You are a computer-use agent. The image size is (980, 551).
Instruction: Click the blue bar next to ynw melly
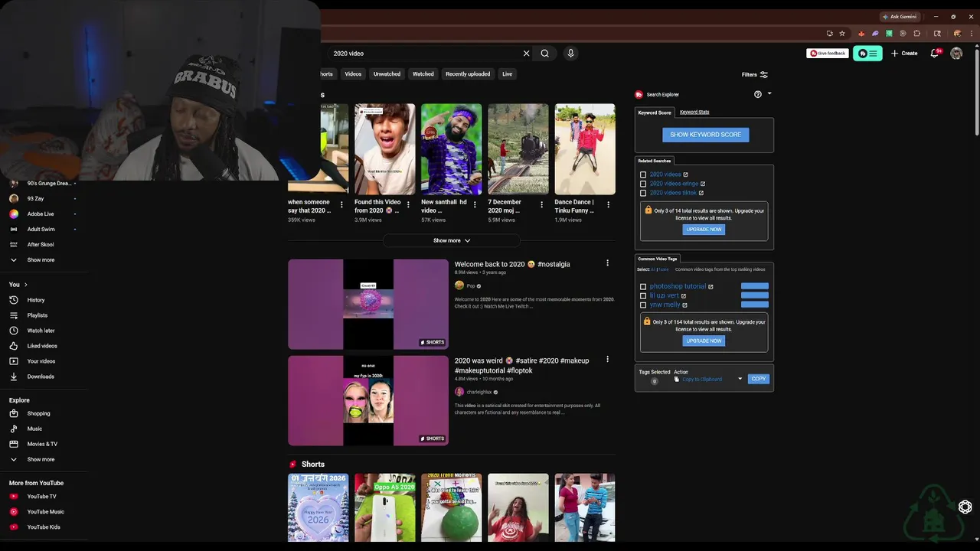point(755,305)
